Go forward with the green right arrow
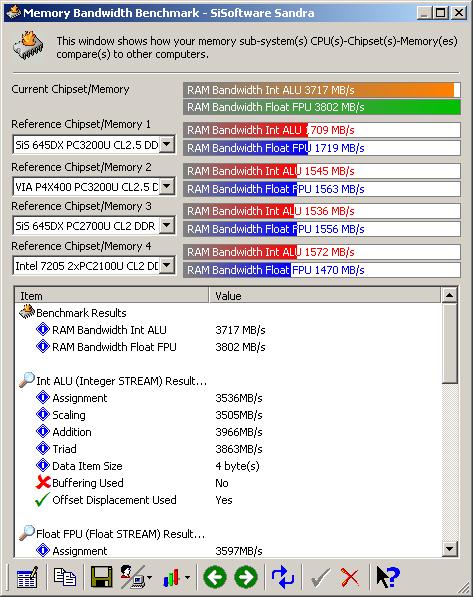The width and height of the screenshot is (473, 597). coord(246,577)
